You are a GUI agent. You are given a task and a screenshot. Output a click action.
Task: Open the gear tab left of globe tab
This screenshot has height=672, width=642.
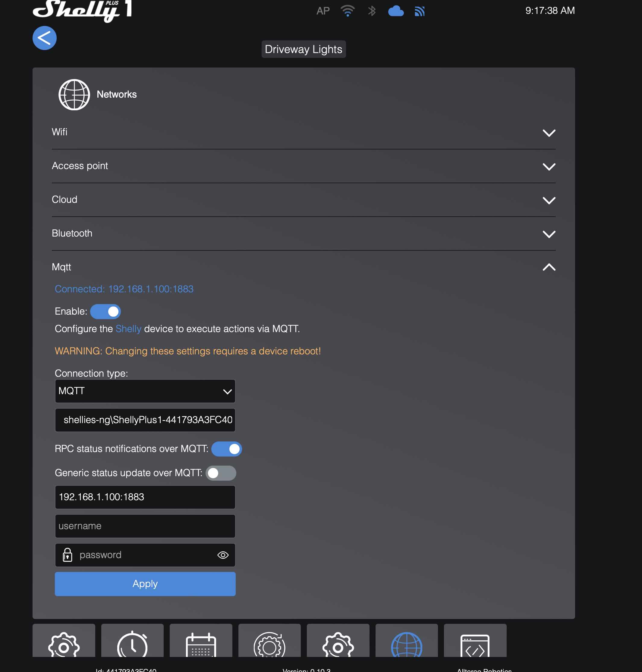[x=338, y=641]
